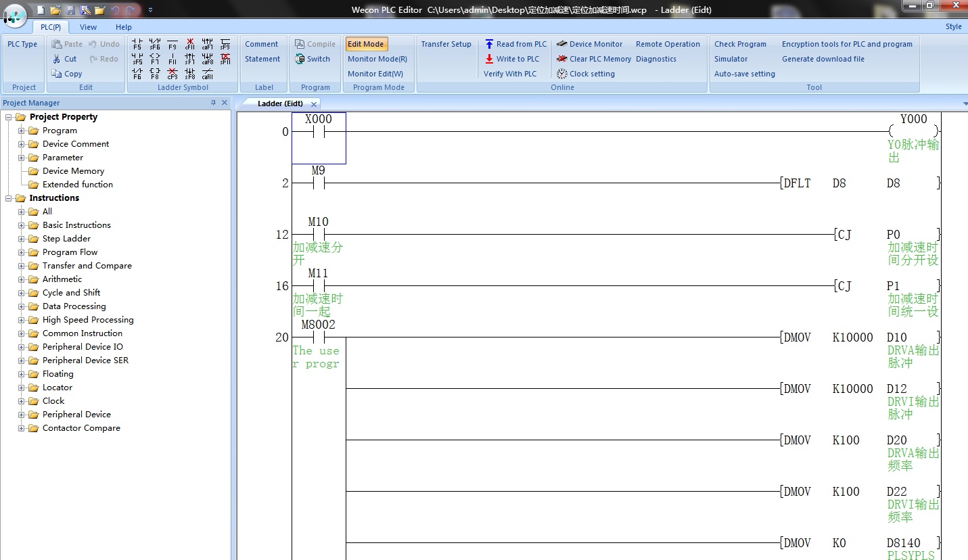Compile the ladder program
The height and width of the screenshot is (560, 968).
click(x=315, y=44)
